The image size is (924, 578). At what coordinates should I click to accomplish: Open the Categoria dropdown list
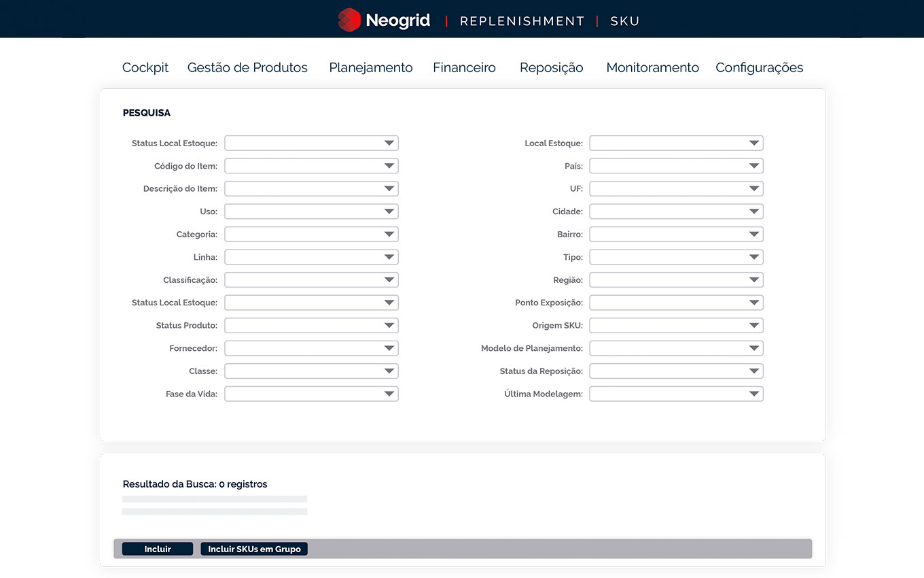pyautogui.click(x=389, y=235)
